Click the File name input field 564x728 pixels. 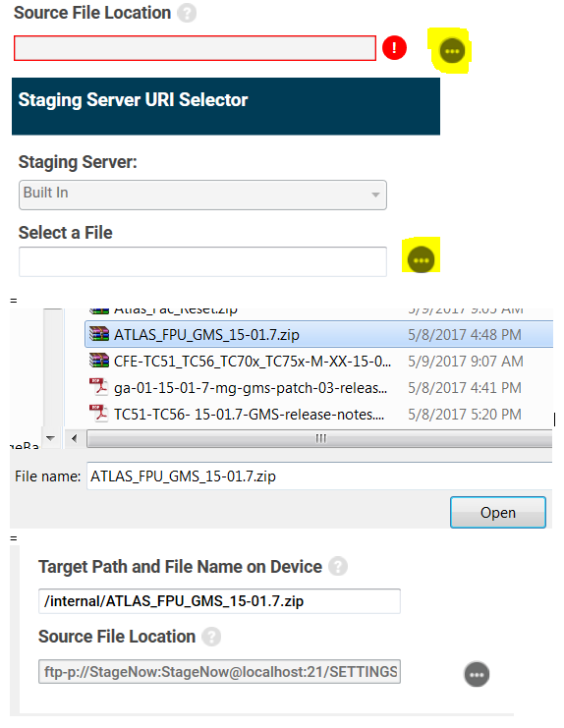click(319, 476)
